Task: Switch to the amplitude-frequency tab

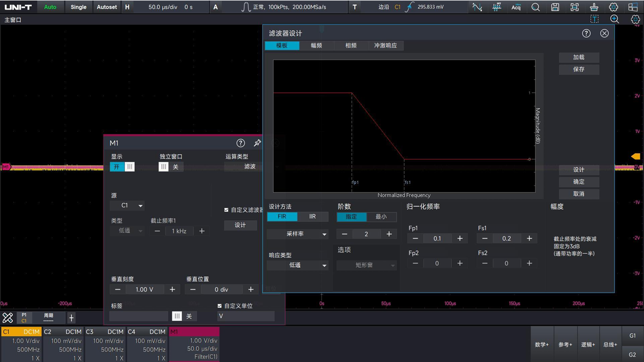Action: pyautogui.click(x=316, y=46)
